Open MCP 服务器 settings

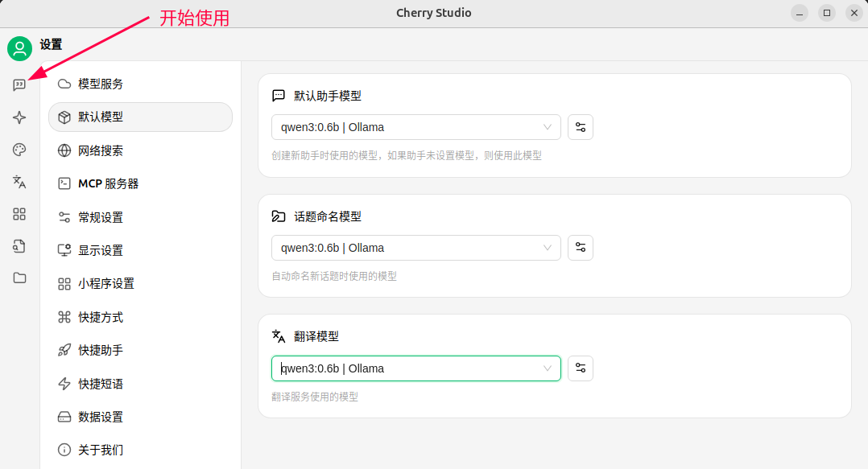[x=108, y=183]
